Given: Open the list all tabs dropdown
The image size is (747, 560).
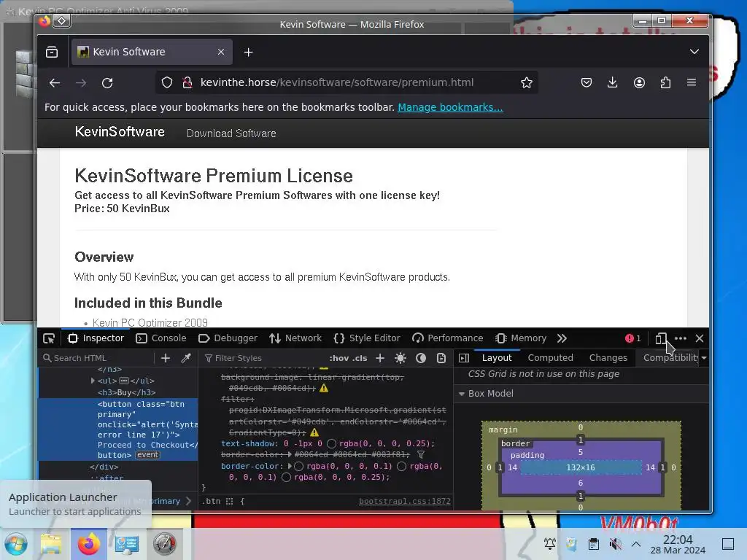Looking at the screenshot, I should [694, 52].
